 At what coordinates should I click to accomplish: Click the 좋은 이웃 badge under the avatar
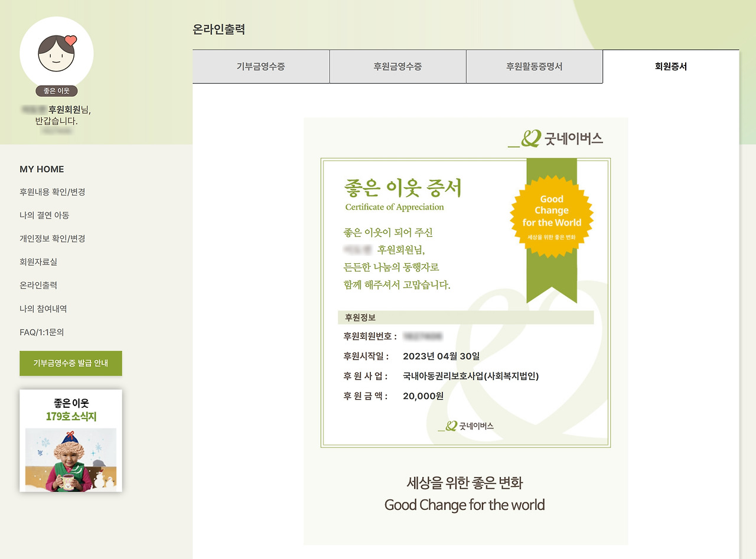coord(56,91)
